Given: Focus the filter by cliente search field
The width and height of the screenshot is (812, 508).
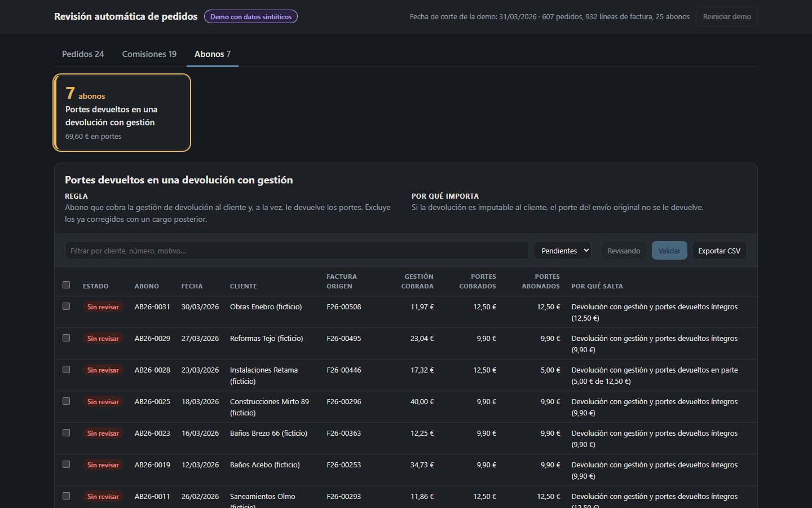Looking at the screenshot, I should [x=297, y=251].
